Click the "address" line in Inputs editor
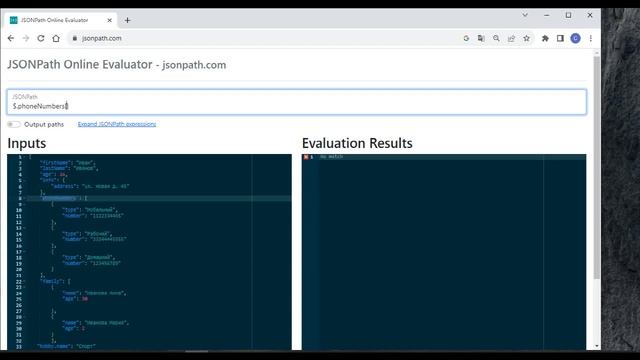This screenshot has width=640, height=360. coord(90,187)
